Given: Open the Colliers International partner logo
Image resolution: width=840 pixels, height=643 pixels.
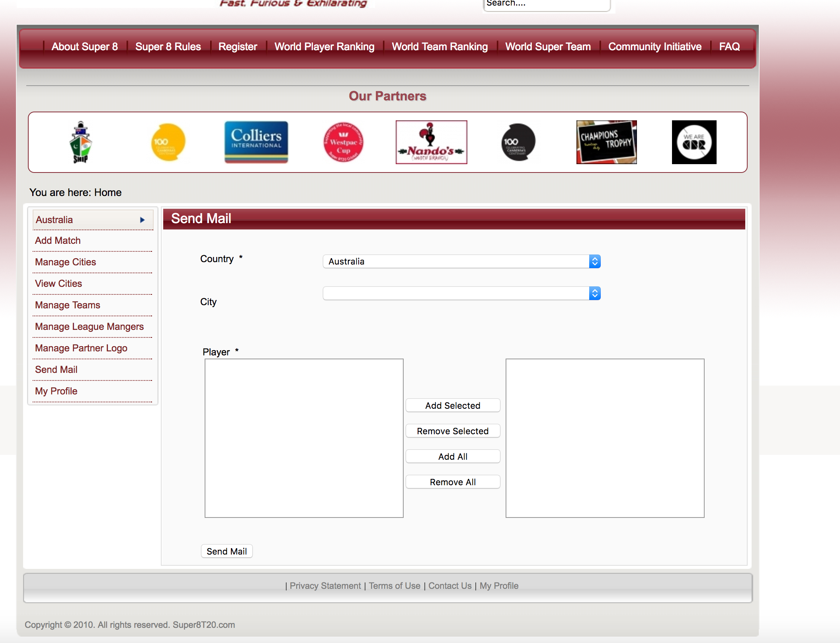Looking at the screenshot, I should pyautogui.click(x=256, y=142).
